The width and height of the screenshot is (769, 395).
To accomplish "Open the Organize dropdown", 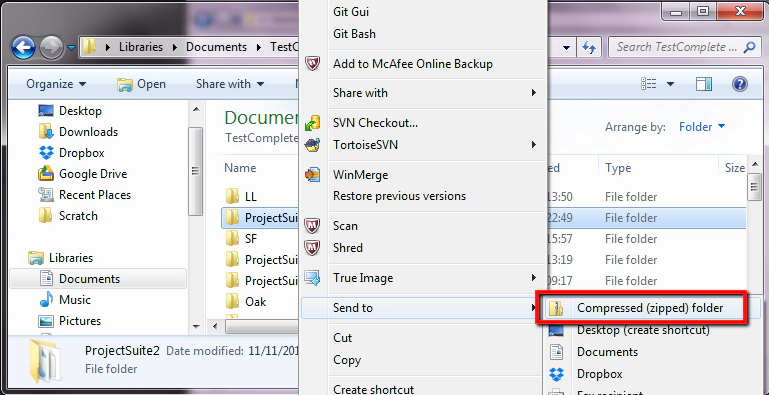I will click(x=56, y=84).
